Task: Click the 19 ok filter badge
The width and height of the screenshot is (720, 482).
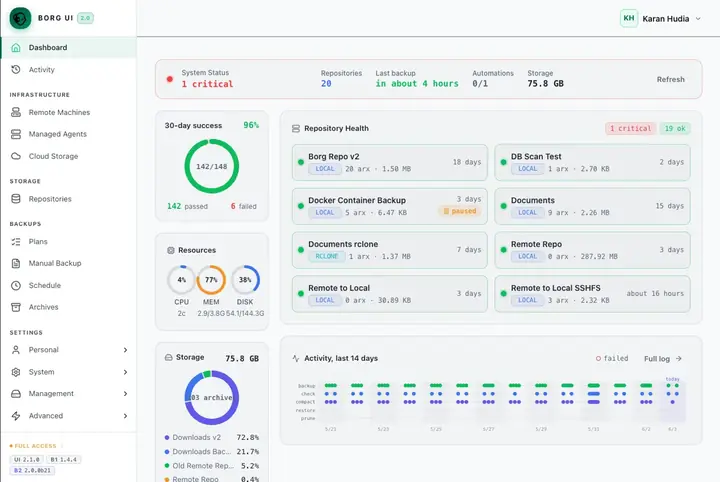Action: pos(675,129)
